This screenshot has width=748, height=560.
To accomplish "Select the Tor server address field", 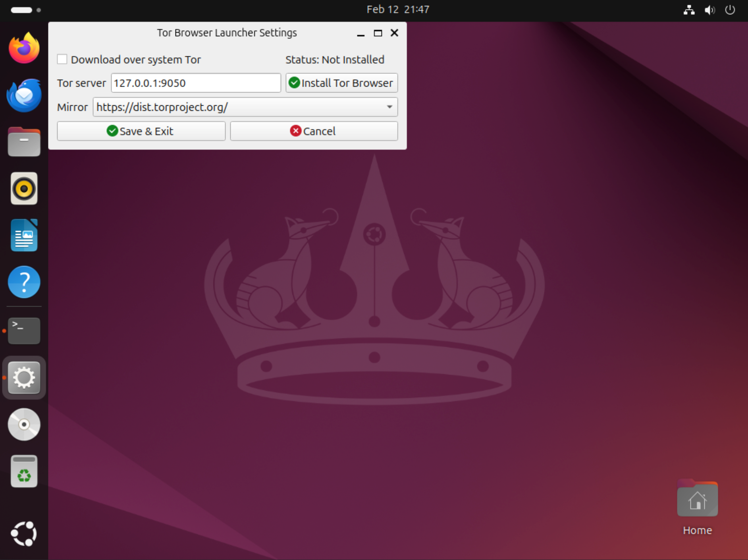I will pos(195,83).
